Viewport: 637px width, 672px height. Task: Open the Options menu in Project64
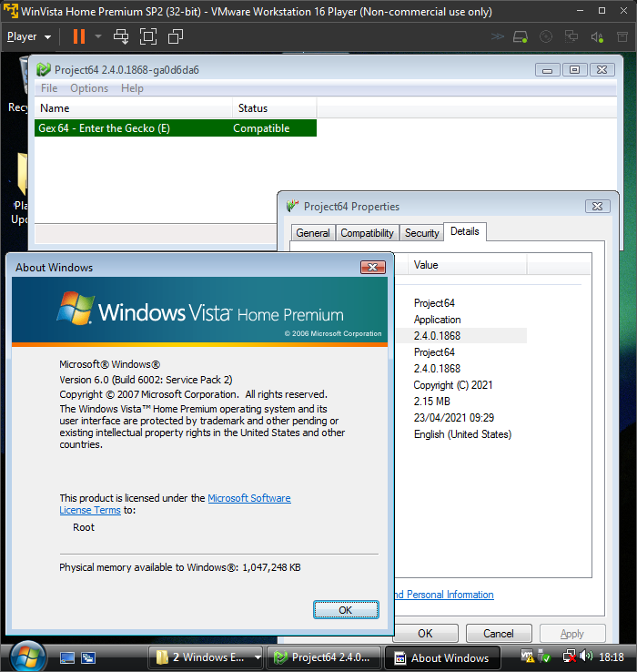pyautogui.click(x=89, y=88)
